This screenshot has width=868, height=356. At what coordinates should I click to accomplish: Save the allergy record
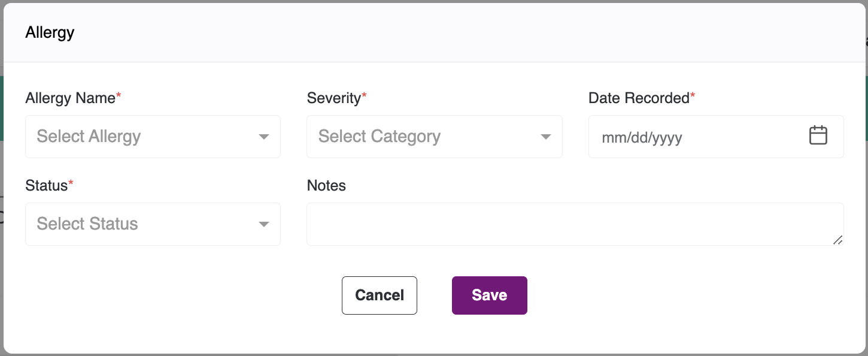click(x=489, y=295)
